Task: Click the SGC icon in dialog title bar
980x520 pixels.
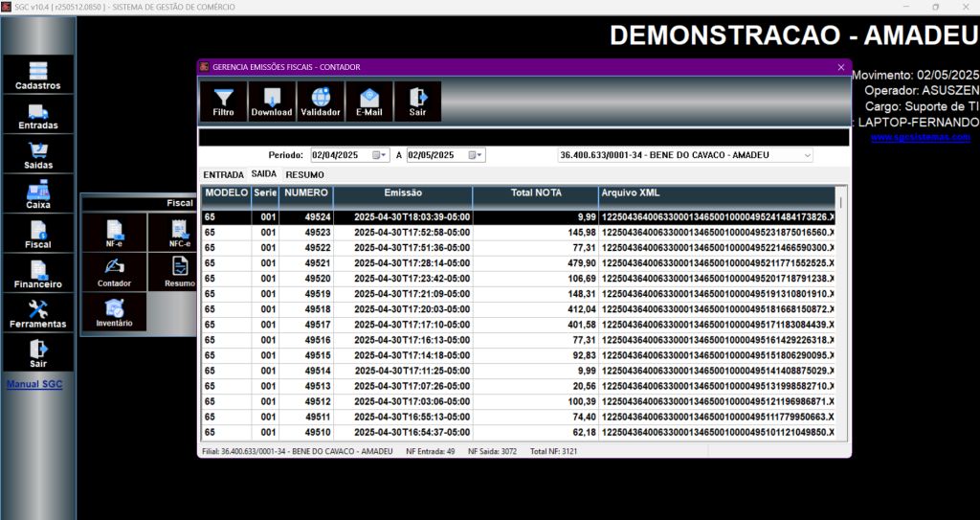Action: click(x=205, y=67)
